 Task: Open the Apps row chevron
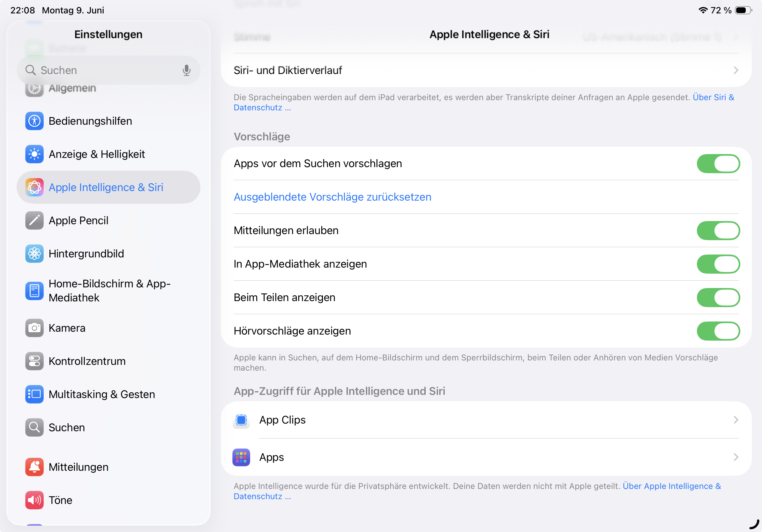tap(736, 457)
